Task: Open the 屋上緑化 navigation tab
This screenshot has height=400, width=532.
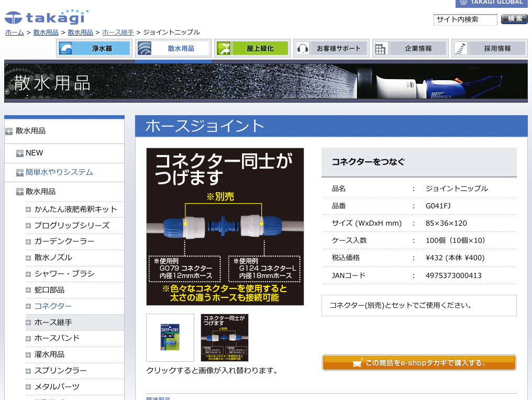Action: pos(252,49)
